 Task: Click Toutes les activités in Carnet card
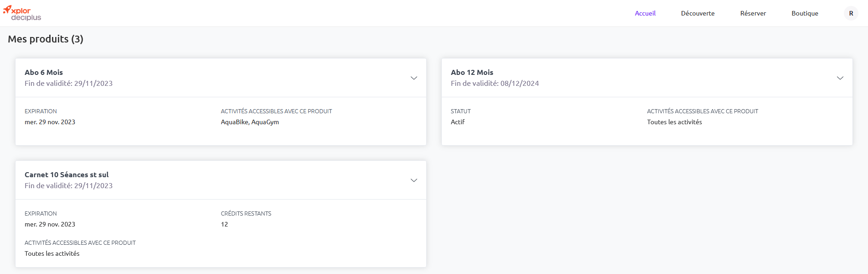[x=52, y=253]
